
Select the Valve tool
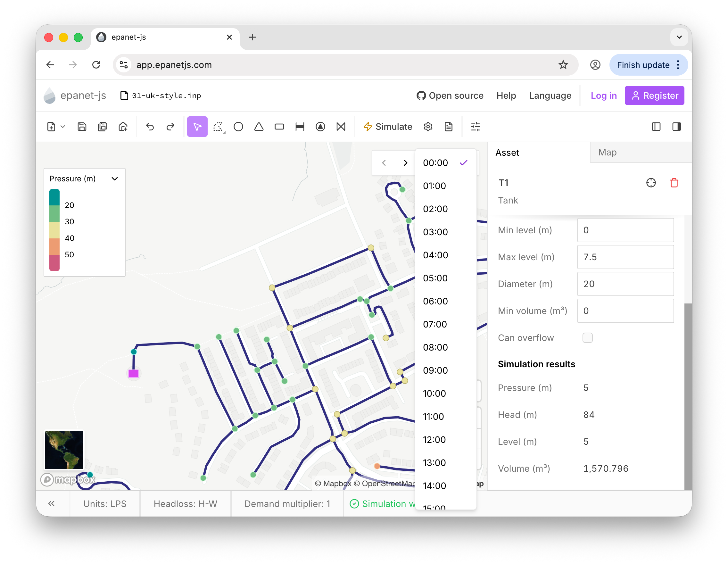pos(341,127)
